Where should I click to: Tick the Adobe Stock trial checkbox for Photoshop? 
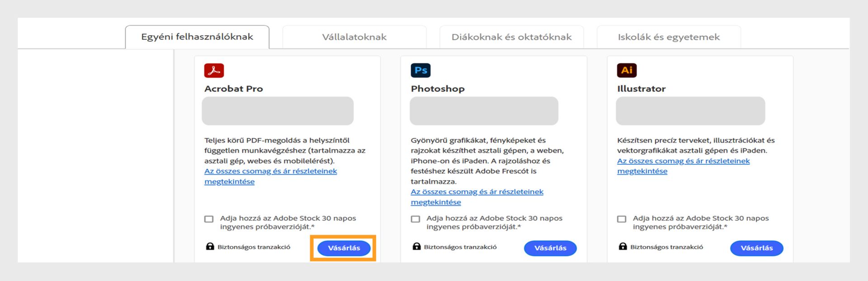415,219
